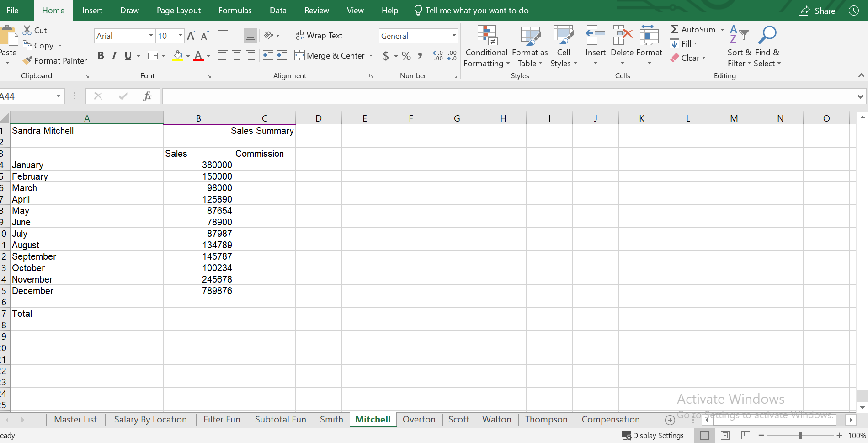Open the Compensation sheet tab

coord(610,419)
